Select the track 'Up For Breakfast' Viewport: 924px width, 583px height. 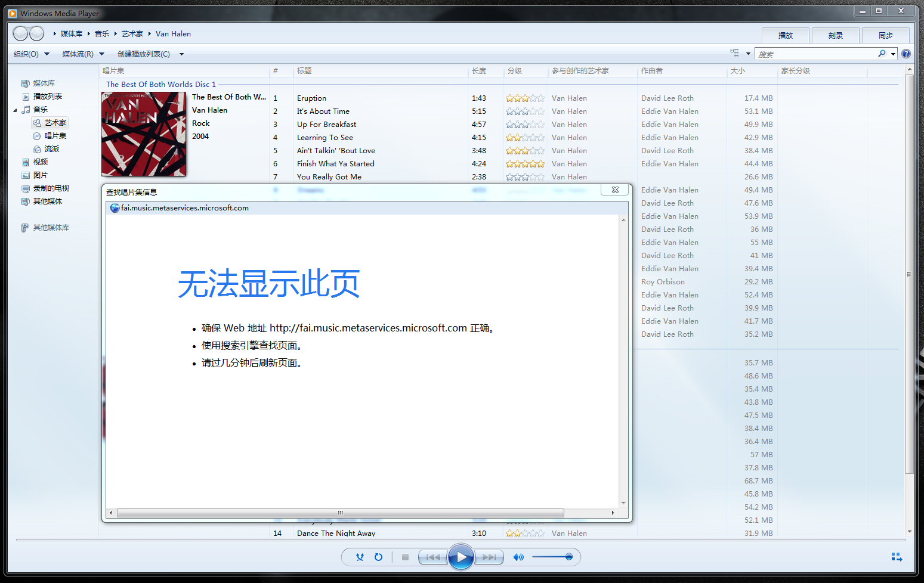coord(326,125)
